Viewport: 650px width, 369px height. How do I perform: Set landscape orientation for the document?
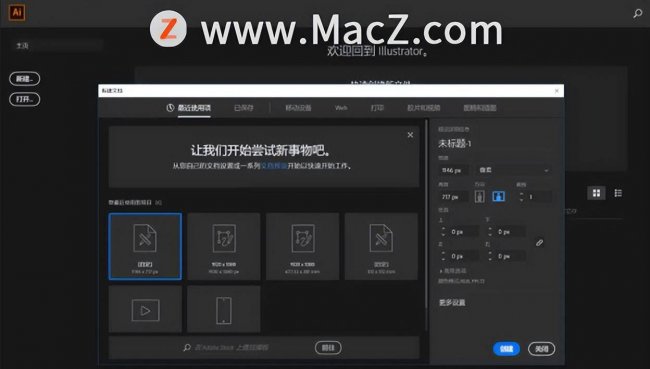click(498, 197)
